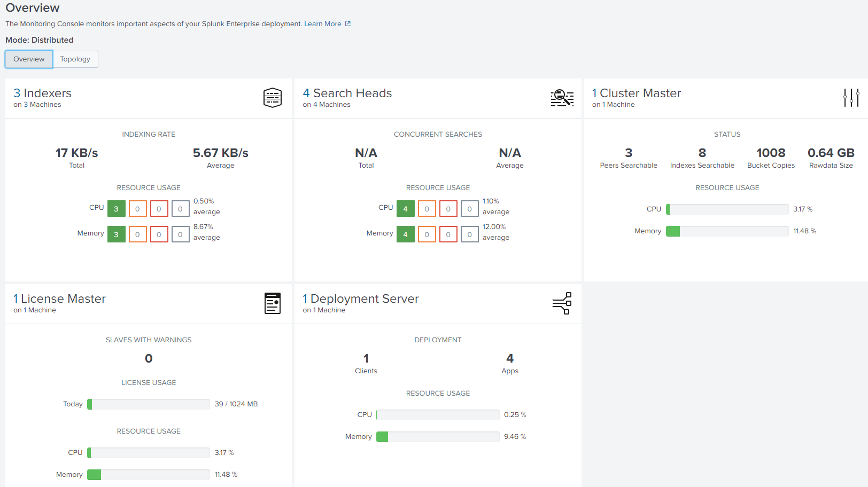This screenshot has width=868, height=487.
Task: Click License Master CPU usage bar
Action: 149,453
